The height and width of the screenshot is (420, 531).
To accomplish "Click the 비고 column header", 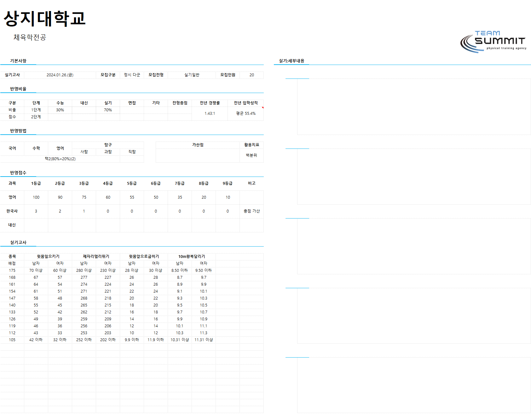I will (x=252, y=184).
